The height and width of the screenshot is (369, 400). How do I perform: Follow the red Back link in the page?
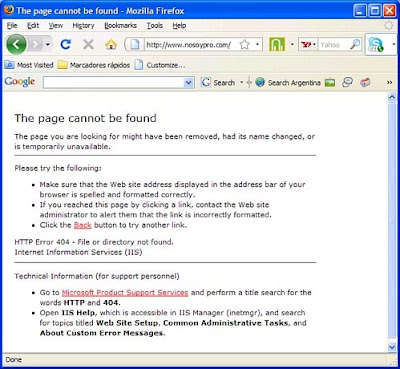(x=82, y=225)
